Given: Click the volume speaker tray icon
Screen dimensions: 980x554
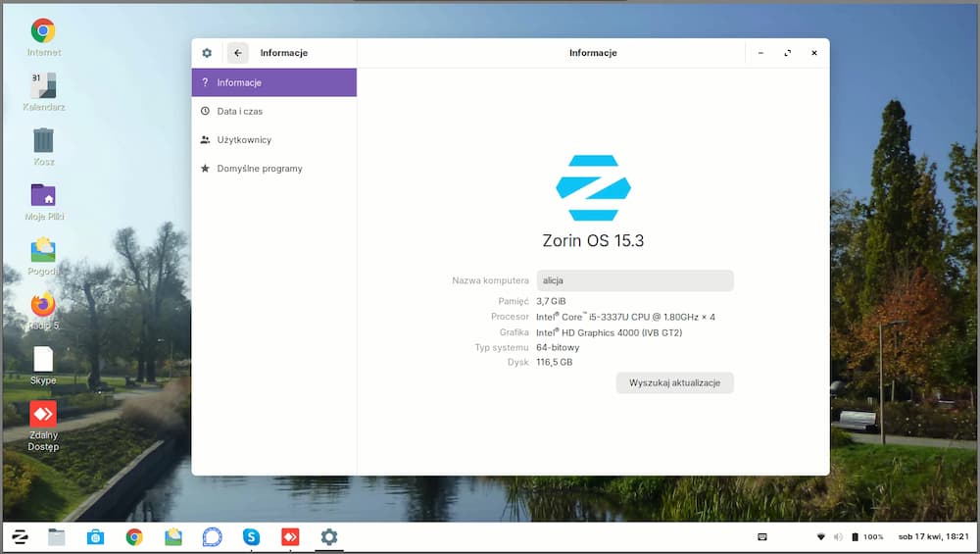Looking at the screenshot, I should [838, 536].
